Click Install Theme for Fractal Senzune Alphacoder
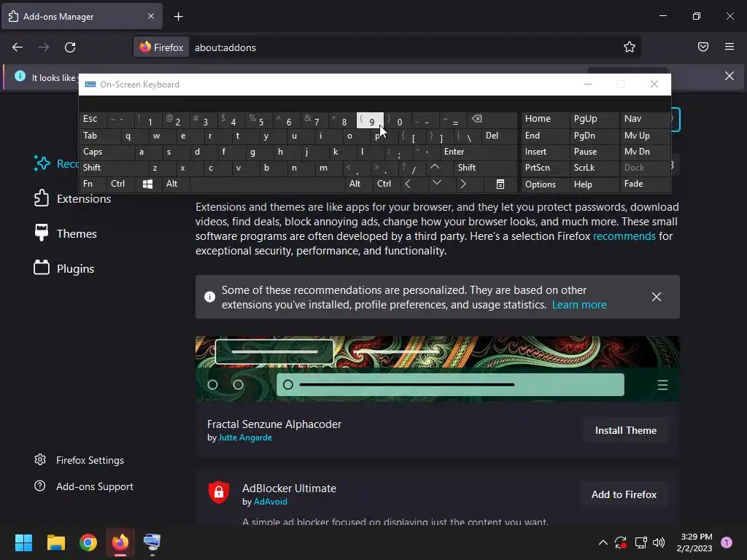The width and height of the screenshot is (747, 560). point(625,430)
